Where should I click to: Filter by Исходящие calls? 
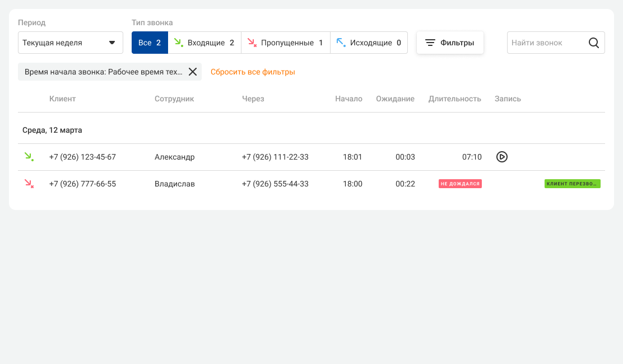tap(369, 43)
